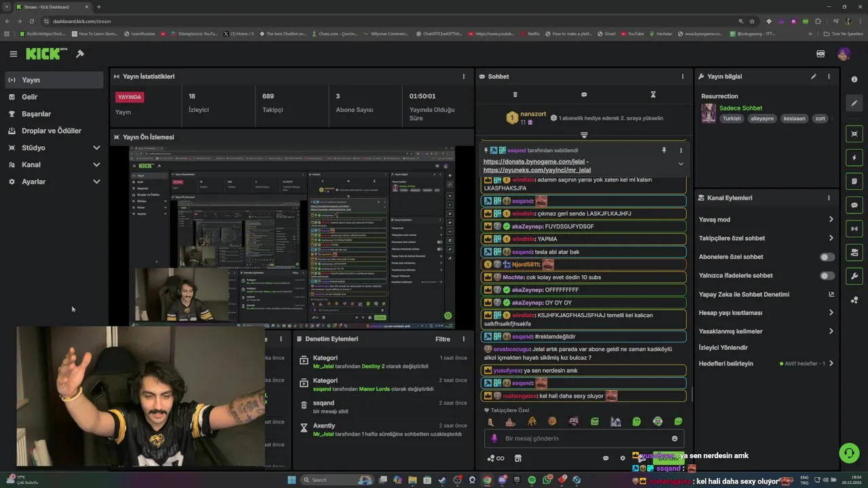Viewport: 868px width, 488px height.
Task: Open the donate.bynogame.com/jelal link
Action: [x=534, y=162]
